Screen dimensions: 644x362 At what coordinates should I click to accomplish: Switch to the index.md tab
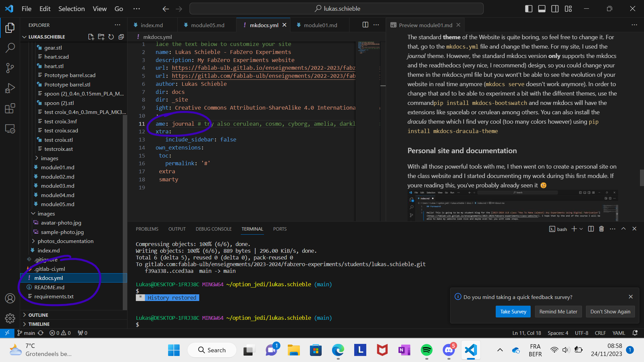tap(152, 25)
